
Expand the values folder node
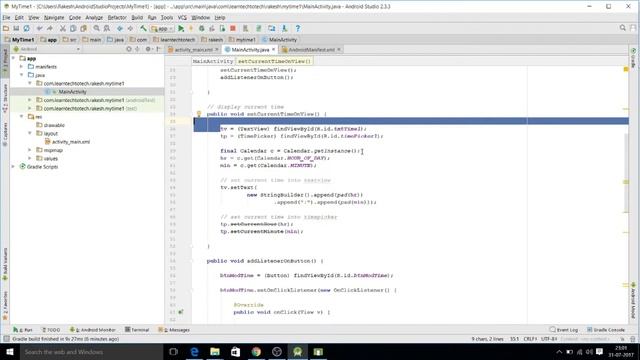pyautogui.click(x=30, y=158)
